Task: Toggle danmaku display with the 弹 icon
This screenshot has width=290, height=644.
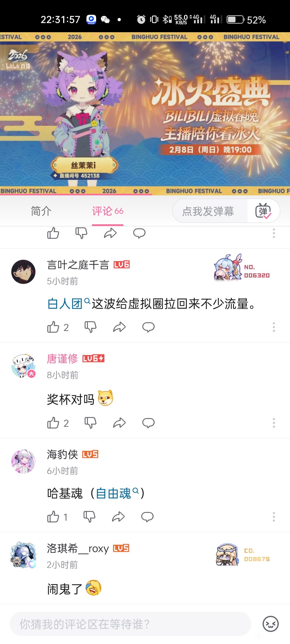Action: click(x=263, y=211)
